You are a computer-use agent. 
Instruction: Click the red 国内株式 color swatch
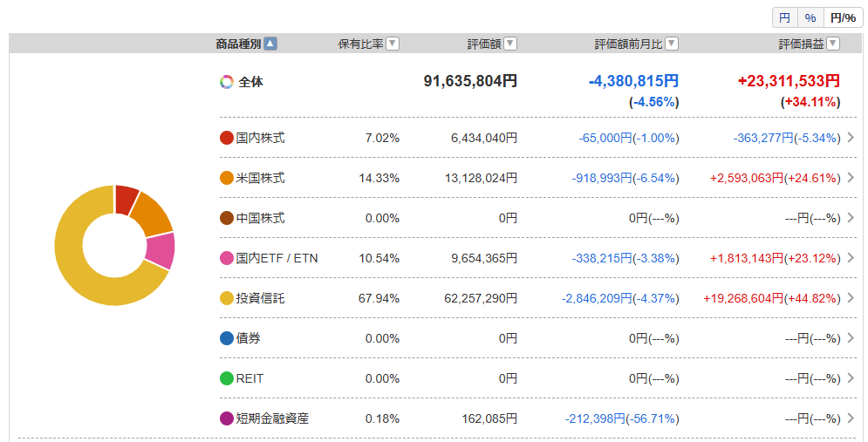(x=227, y=138)
